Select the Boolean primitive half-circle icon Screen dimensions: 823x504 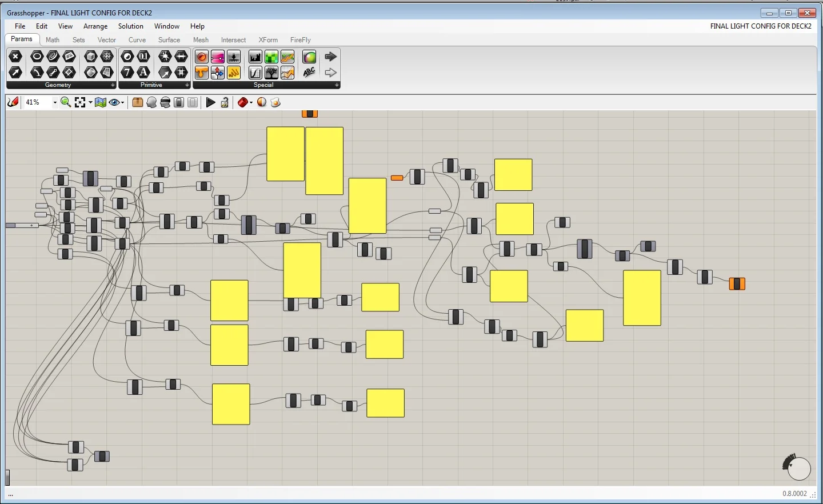(127, 56)
